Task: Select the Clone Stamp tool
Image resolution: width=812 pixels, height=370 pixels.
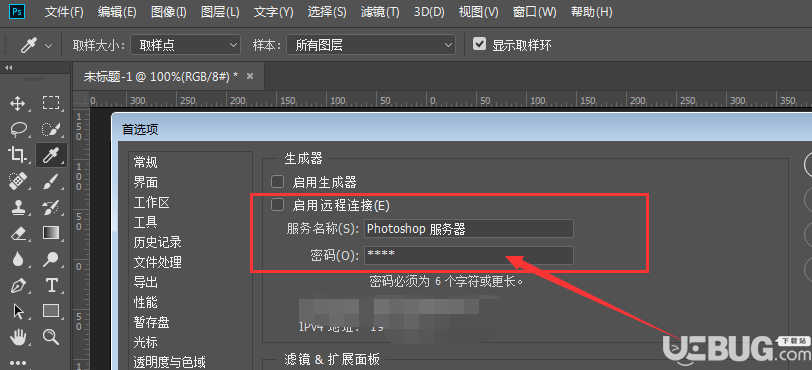Action: [x=18, y=207]
